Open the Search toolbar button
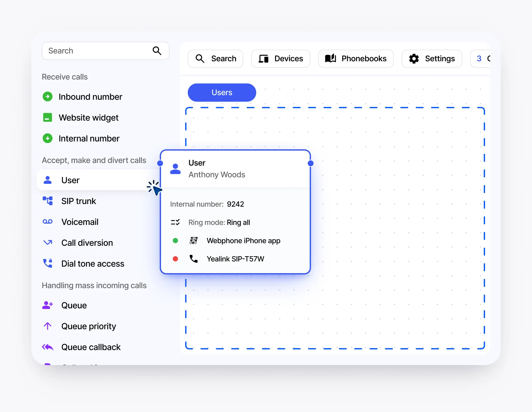The image size is (532, 412). click(215, 59)
